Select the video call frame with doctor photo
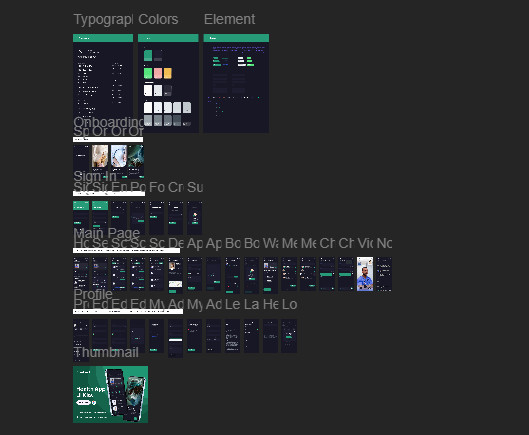 click(365, 274)
